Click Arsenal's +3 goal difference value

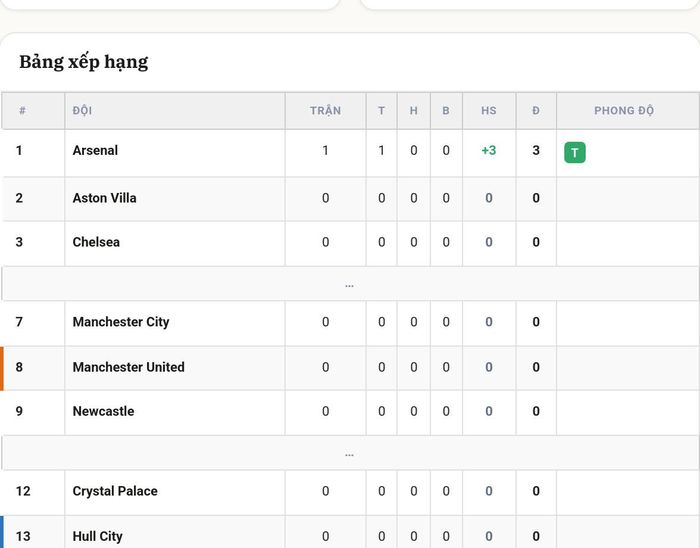click(x=489, y=150)
